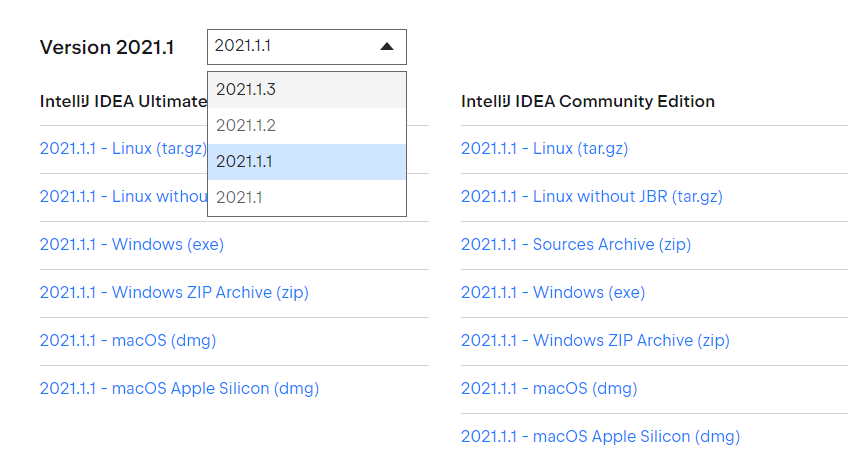This screenshot has width=848, height=470.
Task: Click Community Sources Archive (zip) link
Action: [x=575, y=244]
